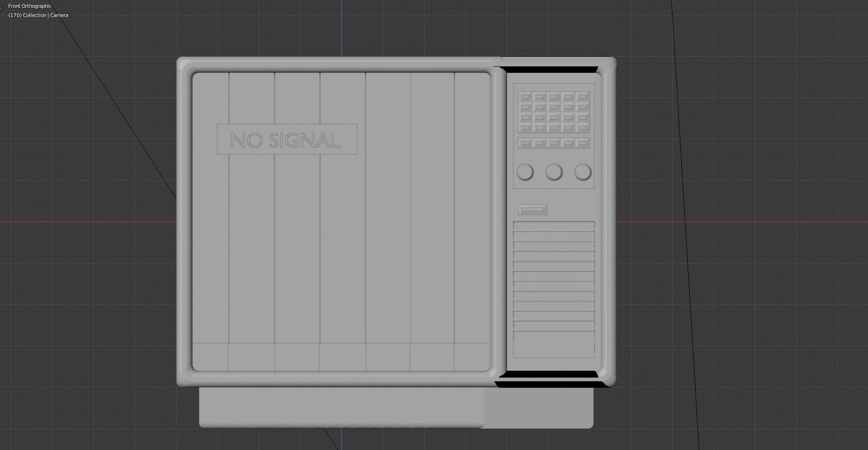868x450 pixels.
Task: Select the speaker vent grille on the panel
Action: (554, 290)
